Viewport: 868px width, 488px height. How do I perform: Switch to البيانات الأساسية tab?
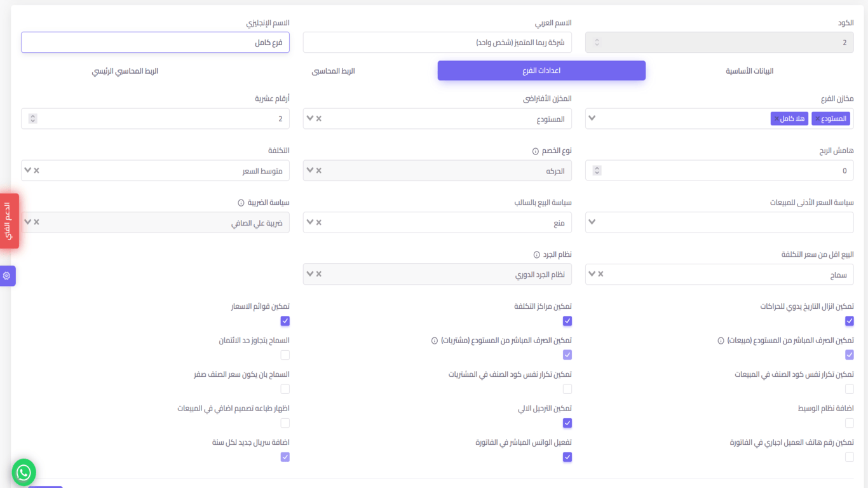(x=749, y=71)
